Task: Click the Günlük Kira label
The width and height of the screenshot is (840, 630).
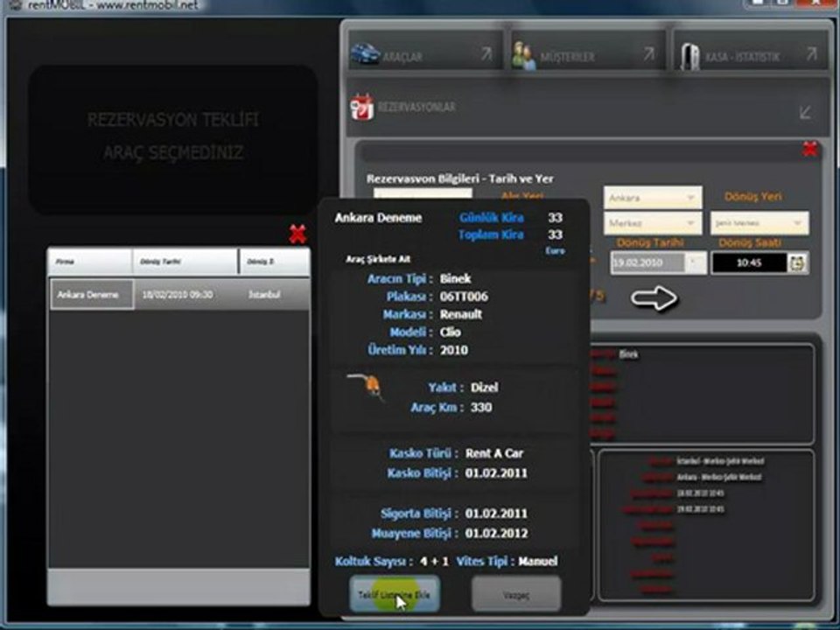Action: pos(491,218)
